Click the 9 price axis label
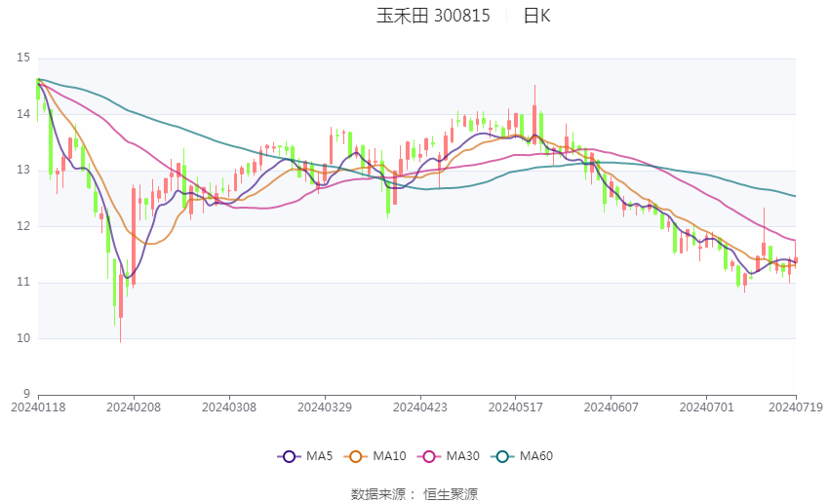This screenshot has width=829, height=504. tap(26, 394)
